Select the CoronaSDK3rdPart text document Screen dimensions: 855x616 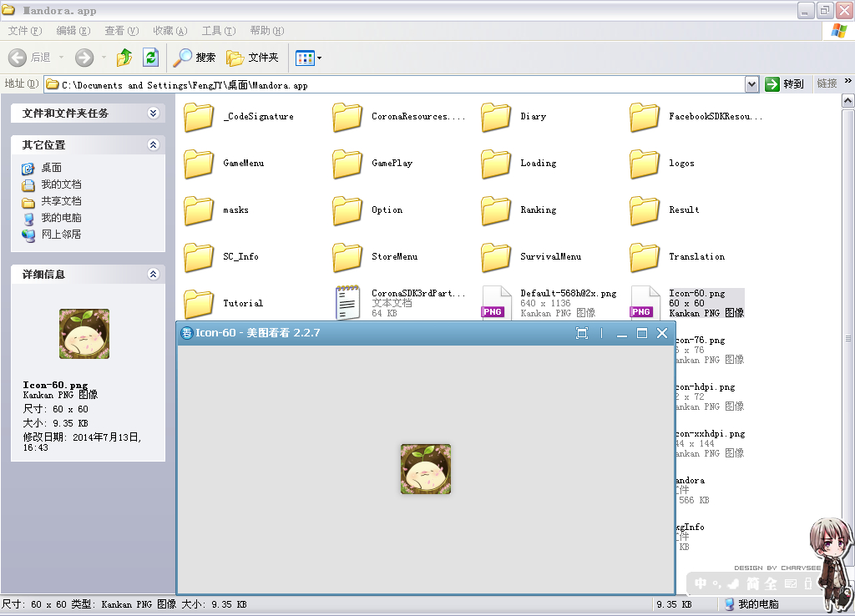(x=399, y=302)
